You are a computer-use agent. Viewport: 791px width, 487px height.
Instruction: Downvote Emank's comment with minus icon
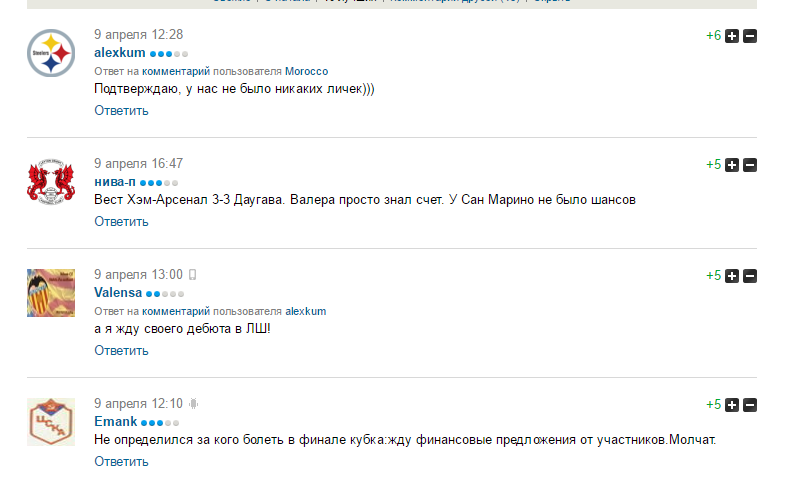point(750,405)
